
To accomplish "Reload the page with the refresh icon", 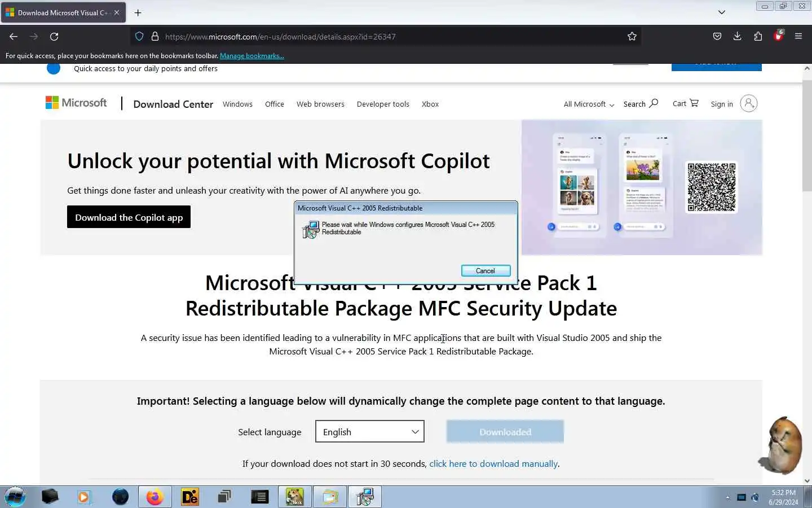I will click(54, 36).
